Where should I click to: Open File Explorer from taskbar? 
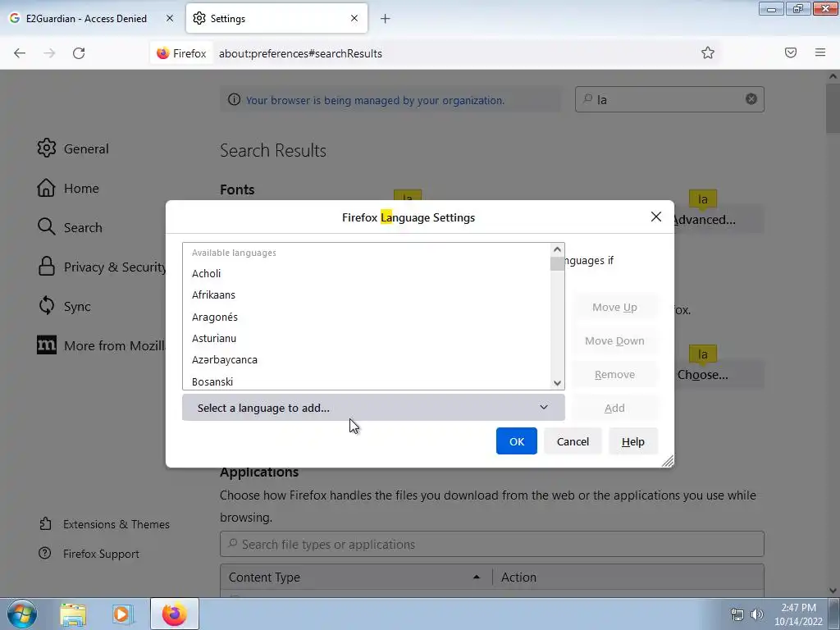[x=73, y=614]
